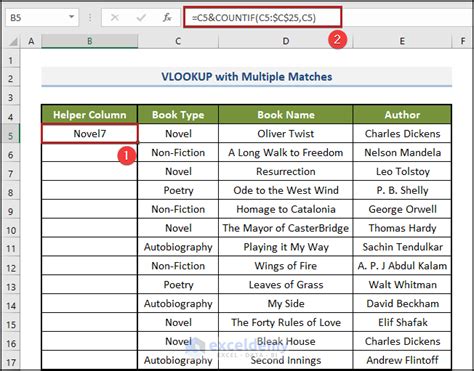Select the 'Wings of Fire' cell

[286, 266]
